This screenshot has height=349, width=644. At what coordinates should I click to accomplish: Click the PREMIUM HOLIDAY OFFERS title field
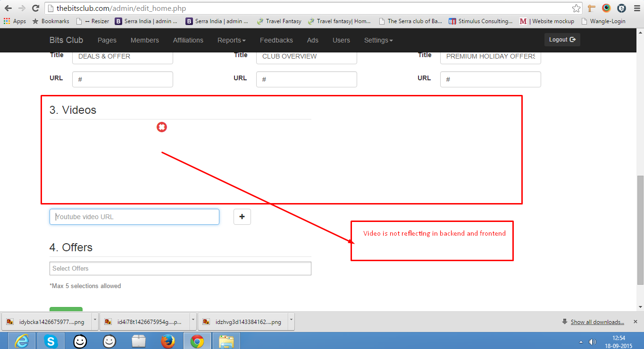tap(490, 56)
